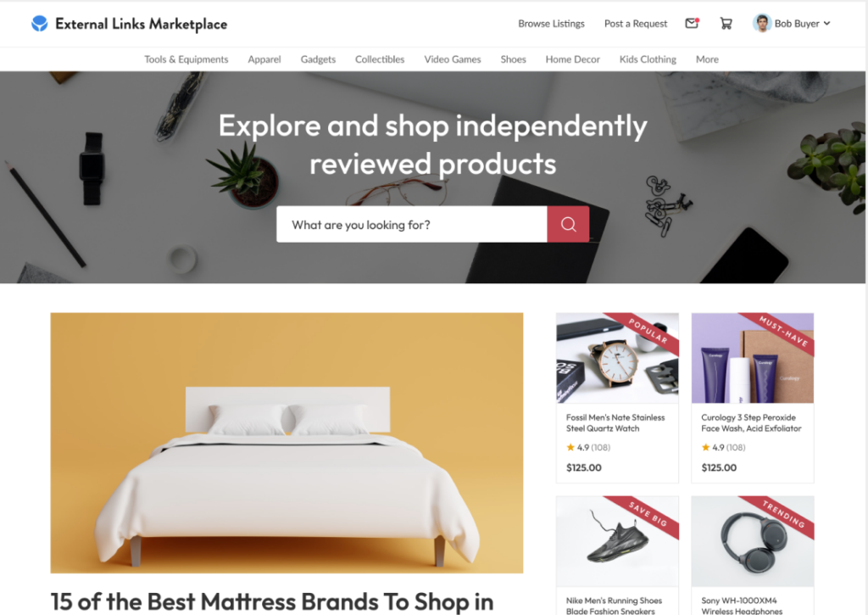
Task: Go to the Apparel category
Action: pos(264,59)
